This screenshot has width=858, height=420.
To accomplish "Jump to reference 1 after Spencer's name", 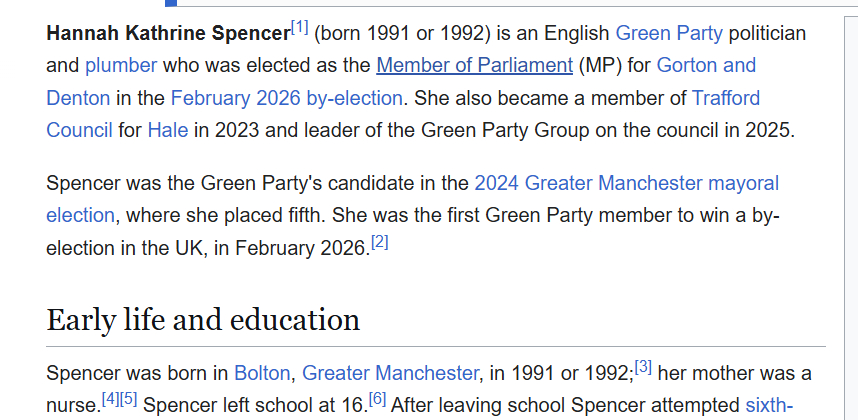I will click(x=299, y=26).
